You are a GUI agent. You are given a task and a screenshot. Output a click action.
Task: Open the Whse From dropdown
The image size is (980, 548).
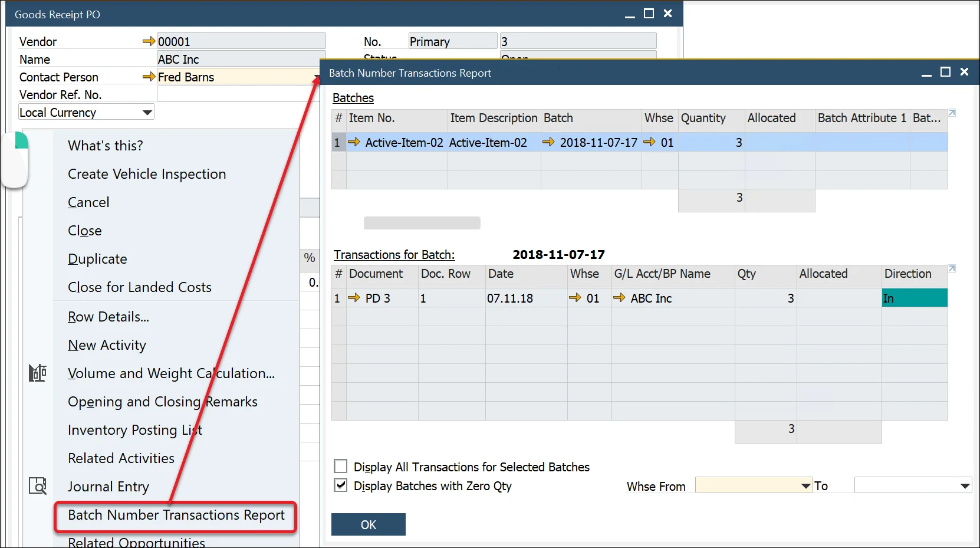805,485
